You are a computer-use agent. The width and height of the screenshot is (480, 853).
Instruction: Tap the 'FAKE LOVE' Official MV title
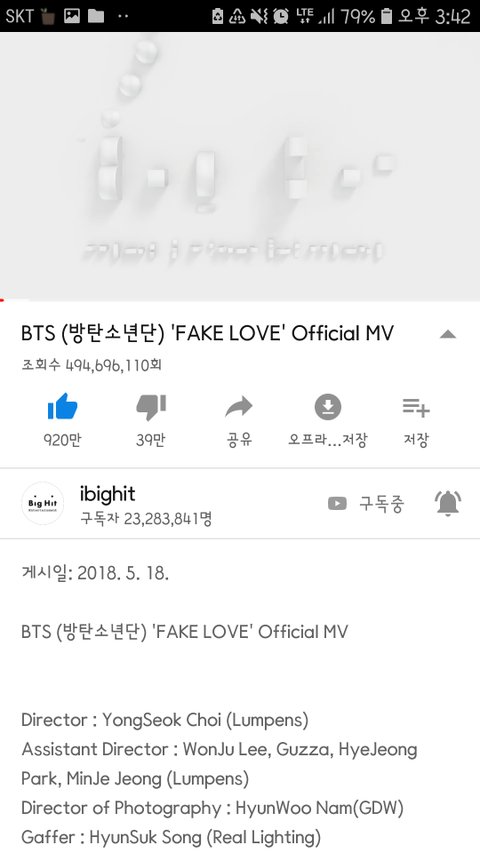(207, 333)
